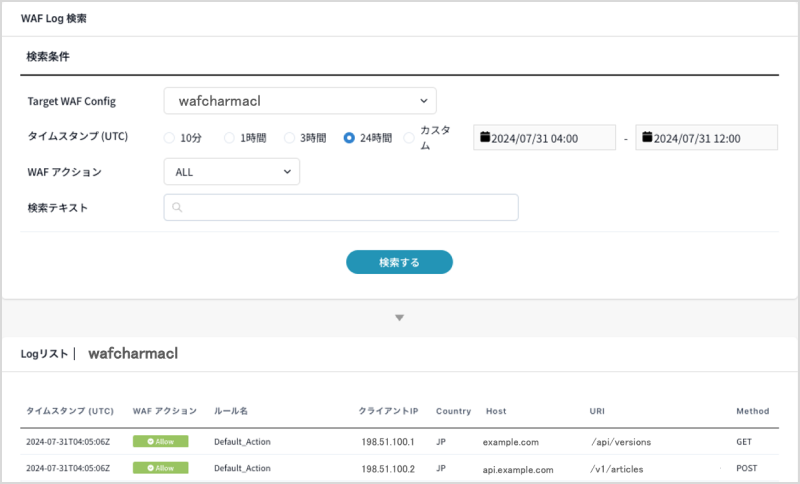Click the POST method cell
This screenshot has height=484, width=800.
click(746, 468)
